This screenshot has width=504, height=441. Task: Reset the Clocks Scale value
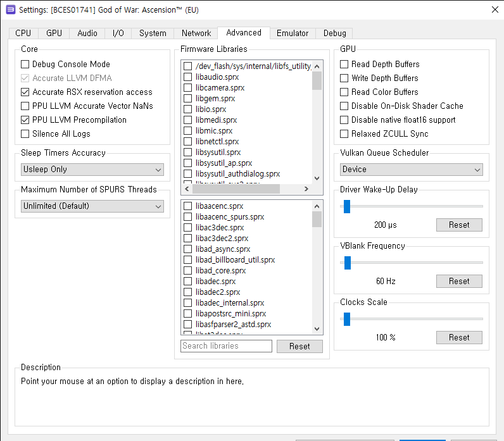tap(459, 338)
